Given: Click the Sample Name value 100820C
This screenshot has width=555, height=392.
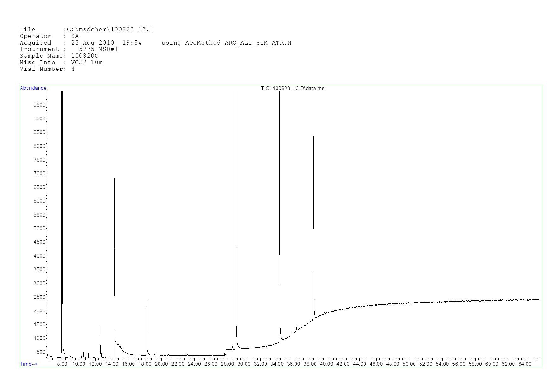Looking at the screenshot, I should point(85,56).
